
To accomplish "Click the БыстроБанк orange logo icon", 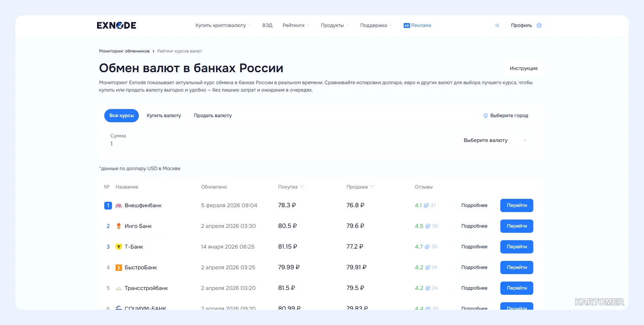I will click(x=119, y=268).
